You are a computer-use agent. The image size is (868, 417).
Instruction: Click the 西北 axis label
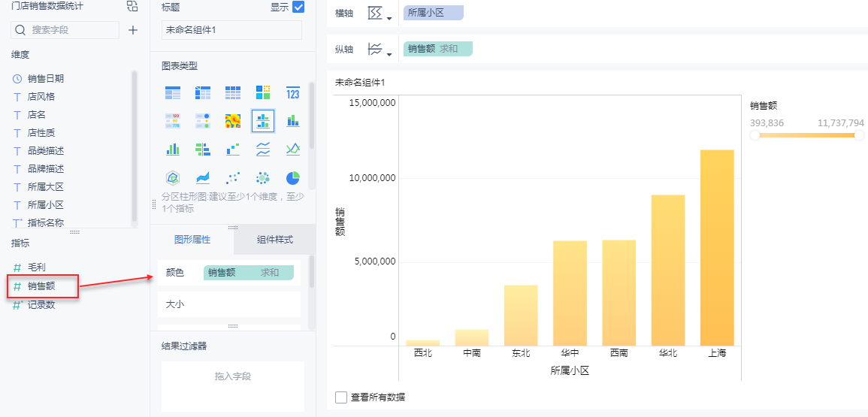click(x=423, y=353)
